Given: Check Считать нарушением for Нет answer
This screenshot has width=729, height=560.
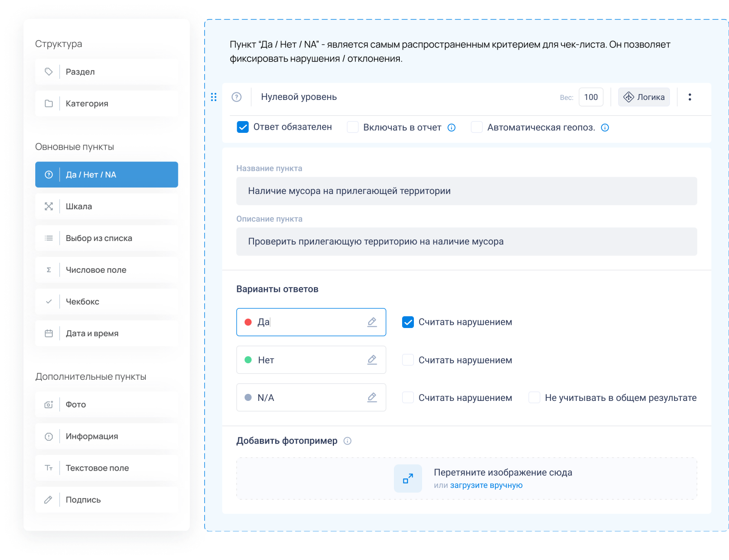Looking at the screenshot, I should click(x=408, y=359).
